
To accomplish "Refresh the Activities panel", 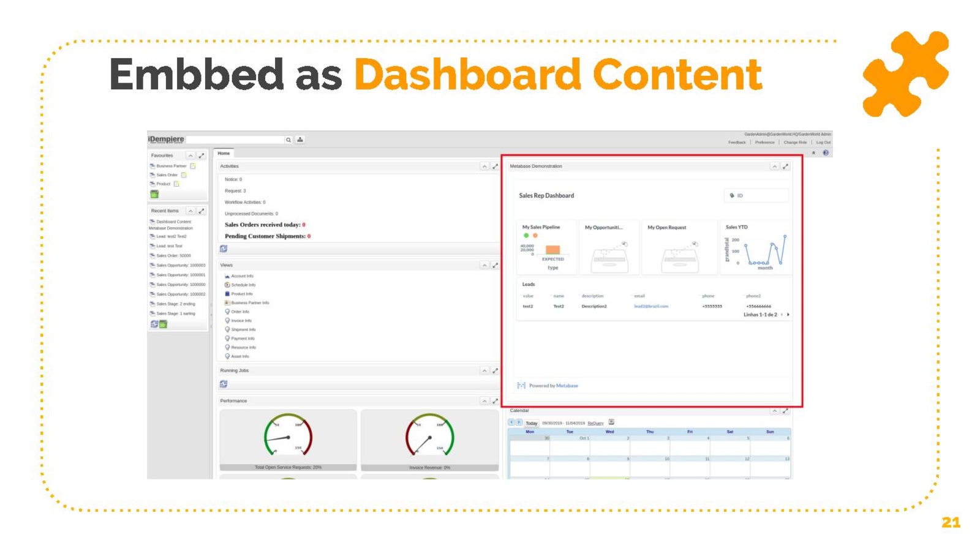I will coord(224,249).
